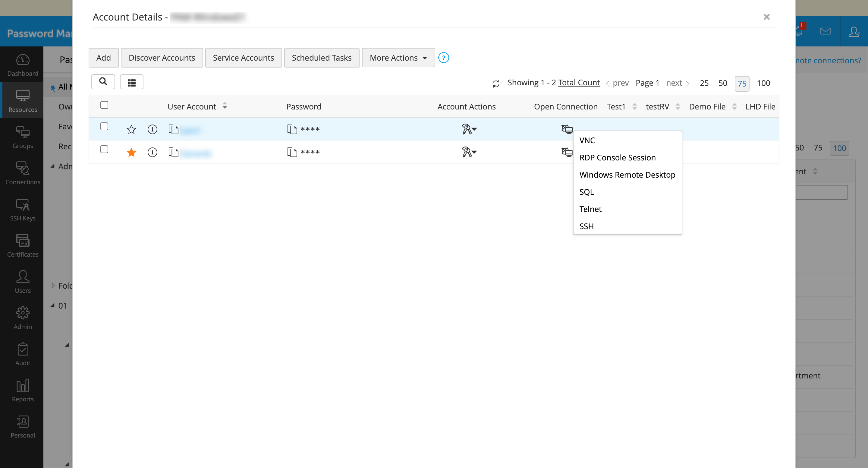The image size is (868, 468).
Task: Set page size to 100
Action: coord(763,83)
